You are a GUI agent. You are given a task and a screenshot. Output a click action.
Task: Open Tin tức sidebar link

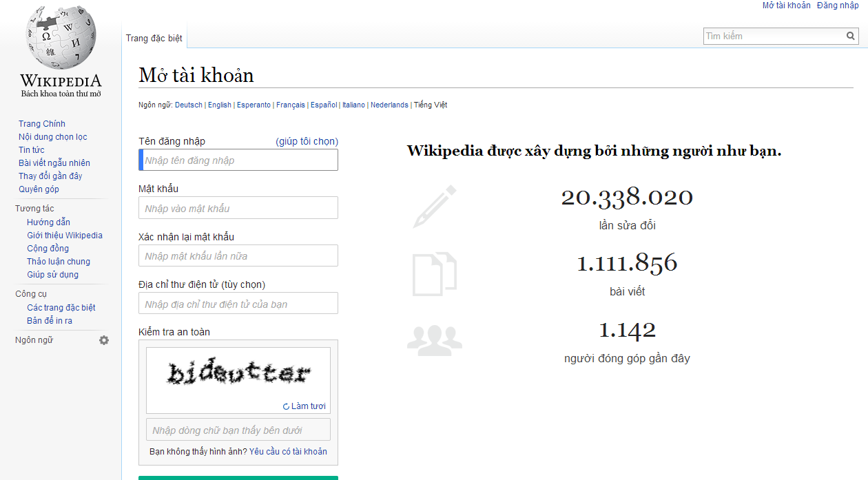32,150
